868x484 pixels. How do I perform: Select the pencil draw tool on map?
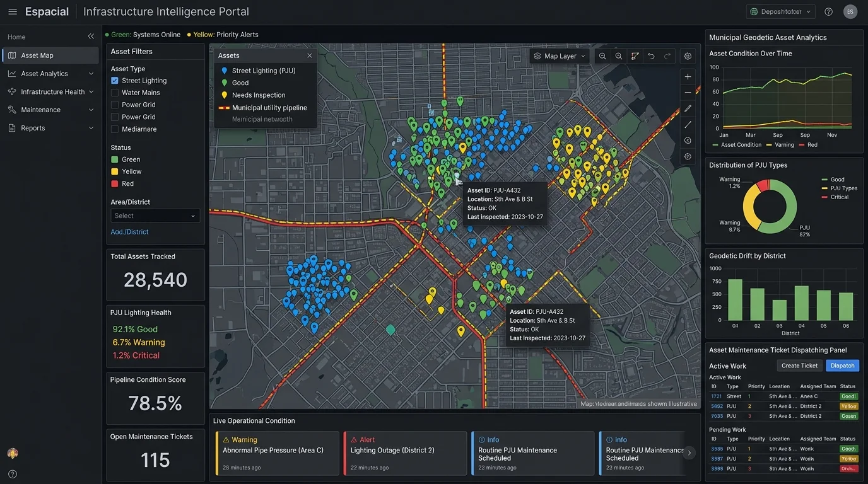[688, 108]
